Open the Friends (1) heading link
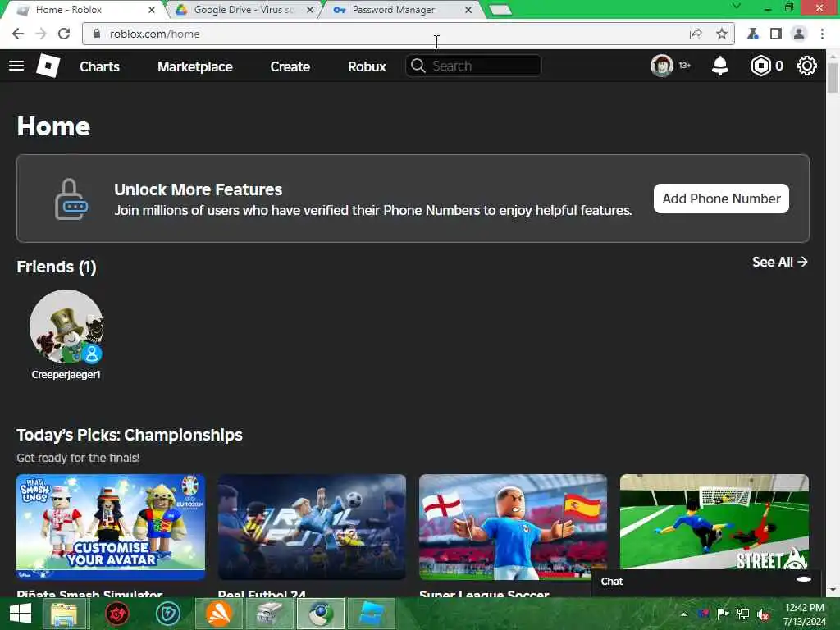The width and height of the screenshot is (840, 630). coord(57,267)
